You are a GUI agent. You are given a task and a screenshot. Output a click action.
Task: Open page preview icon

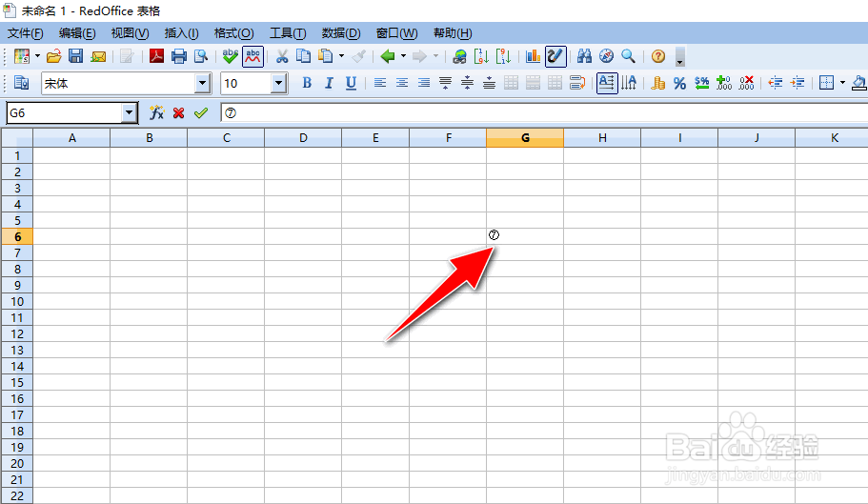coord(201,56)
